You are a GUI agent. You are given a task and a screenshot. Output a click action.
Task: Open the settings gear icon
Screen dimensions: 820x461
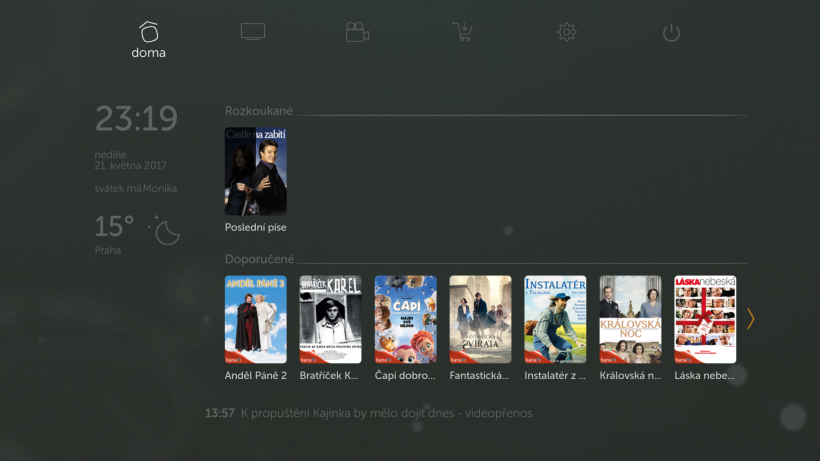click(566, 32)
